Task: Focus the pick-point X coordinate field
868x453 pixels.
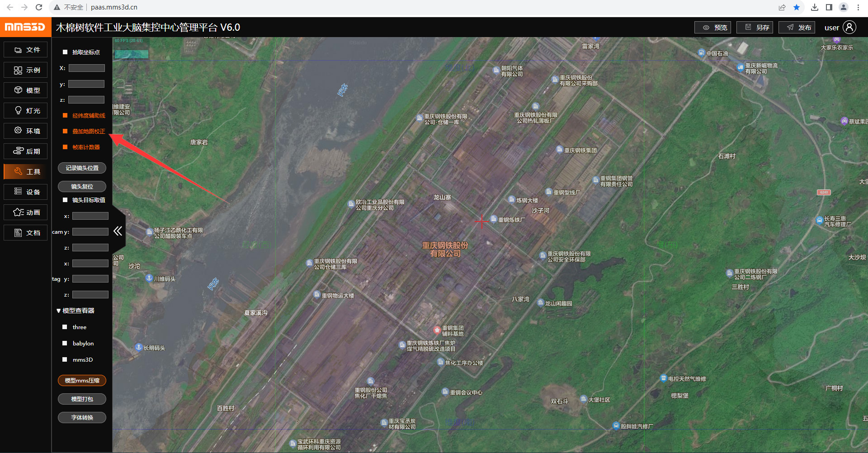Action: pyautogui.click(x=87, y=68)
